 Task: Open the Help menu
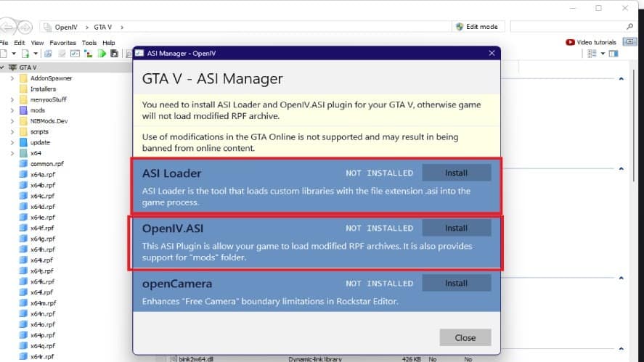109,43
